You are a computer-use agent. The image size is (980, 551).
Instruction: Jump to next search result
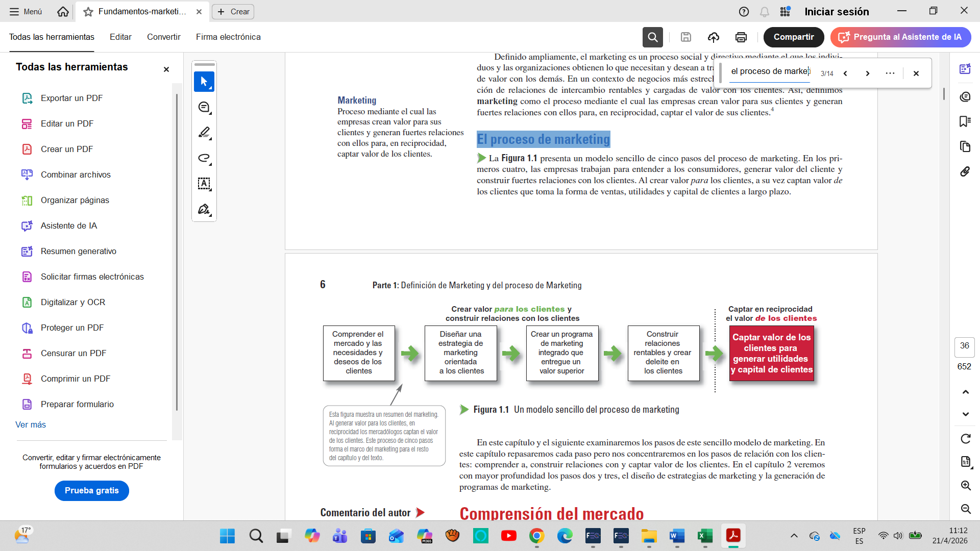(x=868, y=73)
